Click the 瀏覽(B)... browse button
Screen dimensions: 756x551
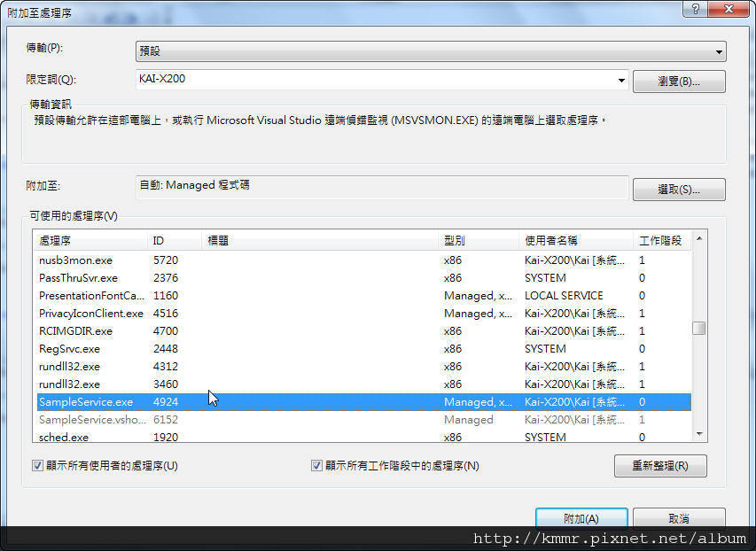[x=678, y=81]
